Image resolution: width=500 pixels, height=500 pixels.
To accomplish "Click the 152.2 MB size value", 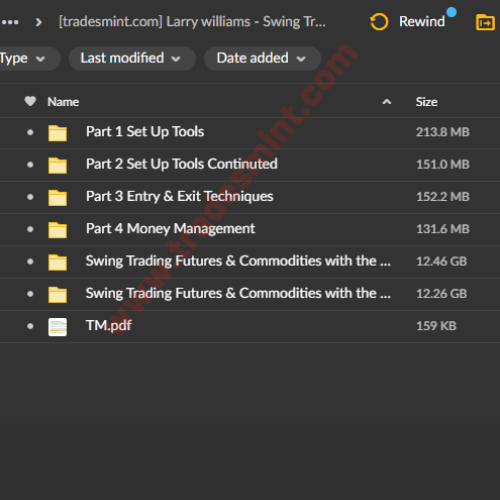I will 443,197.
